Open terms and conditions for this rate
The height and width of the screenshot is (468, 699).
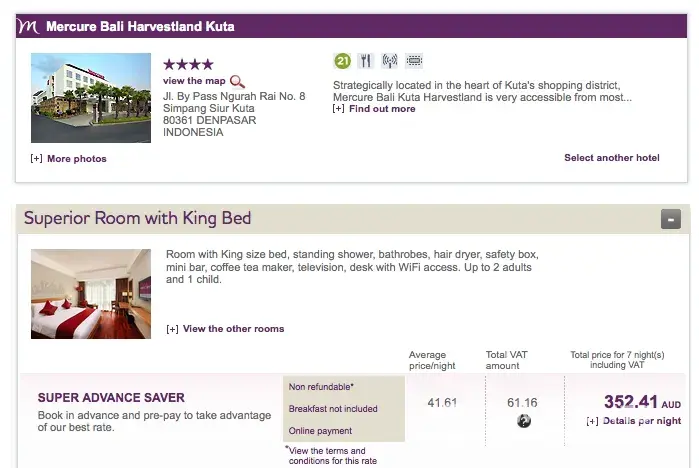(x=326, y=455)
